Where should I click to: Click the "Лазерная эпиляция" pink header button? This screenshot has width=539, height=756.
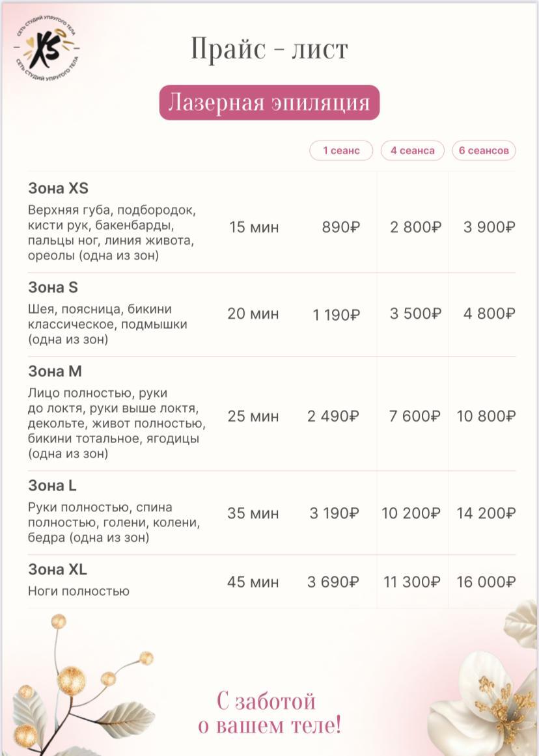click(269, 103)
